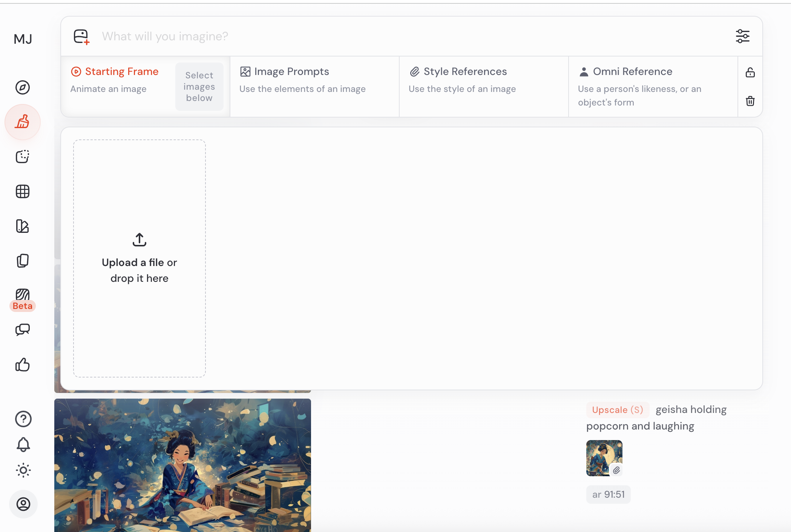This screenshot has width=791, height=532.
Task: Select the Omni Reference tab
Action: point(632,72)
